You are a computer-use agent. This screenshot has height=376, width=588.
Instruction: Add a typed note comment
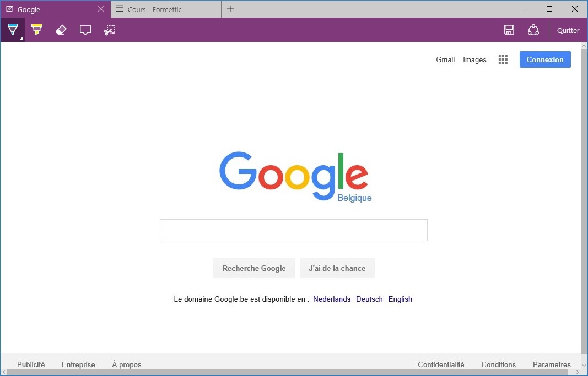coord(85,30)
